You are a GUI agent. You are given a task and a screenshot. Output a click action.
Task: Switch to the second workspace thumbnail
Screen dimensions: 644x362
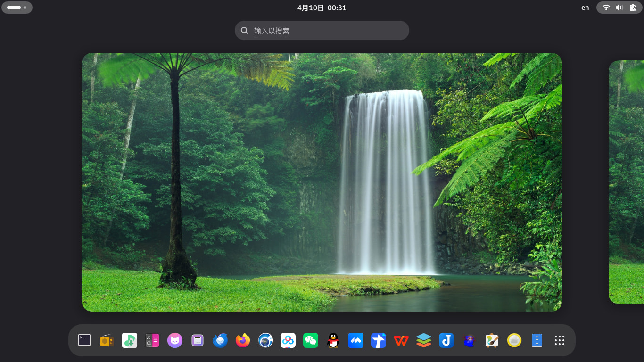click(x=626, y=182)
